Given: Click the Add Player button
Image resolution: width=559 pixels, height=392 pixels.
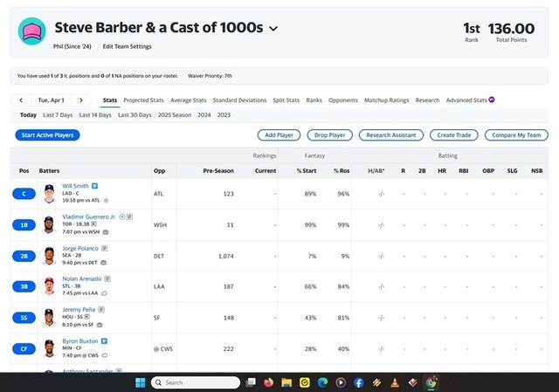Looking at the screenshot, I should (x=279, y=135).
